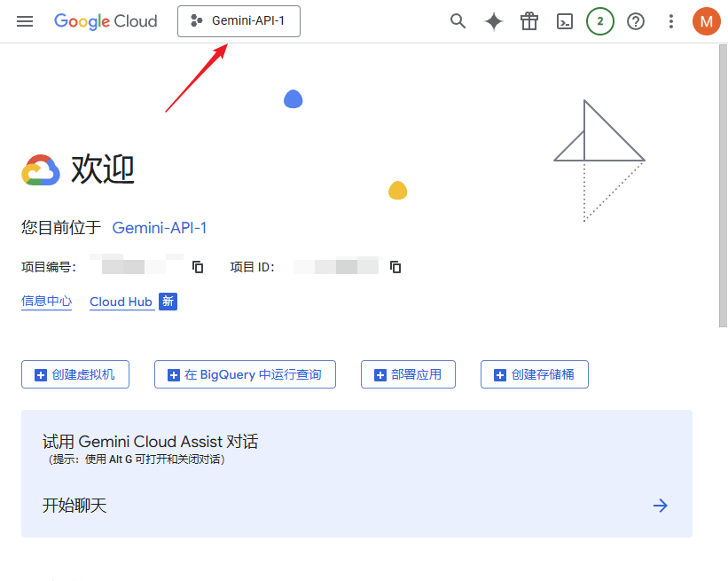This screenshot has width=728, height=581.
Task: Open the search magnifier icon
Action: 458,21
